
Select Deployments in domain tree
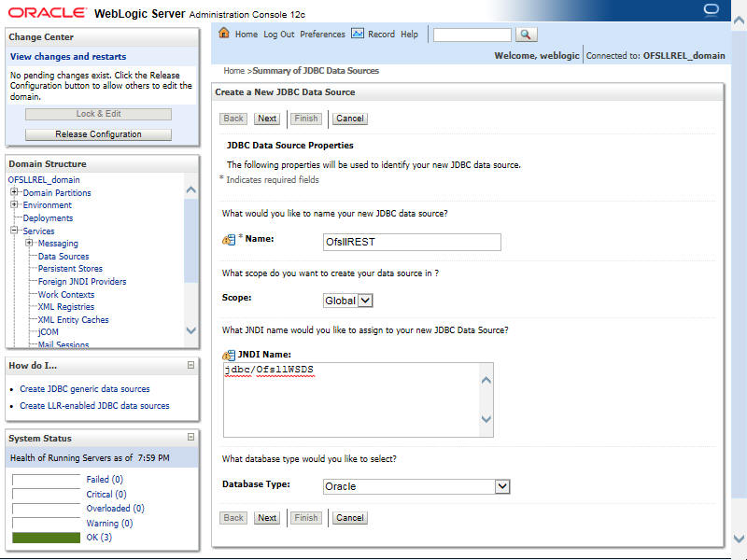pyautogui.click(x=49, y=218)
